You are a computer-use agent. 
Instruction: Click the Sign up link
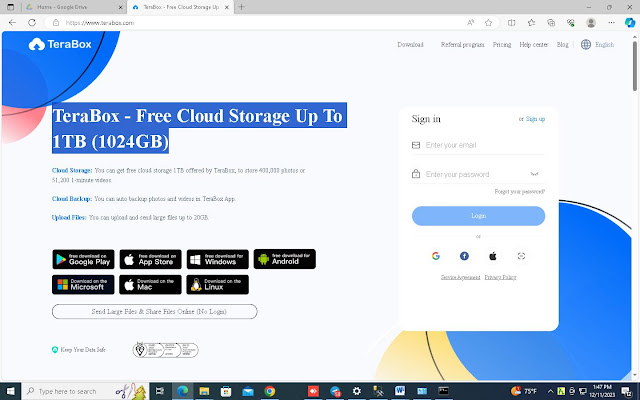(x=535, y=119)
